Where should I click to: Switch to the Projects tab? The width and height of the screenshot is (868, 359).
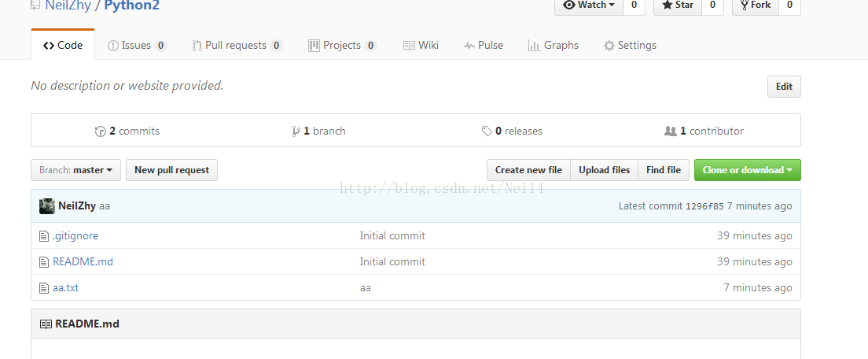[343, 46]
